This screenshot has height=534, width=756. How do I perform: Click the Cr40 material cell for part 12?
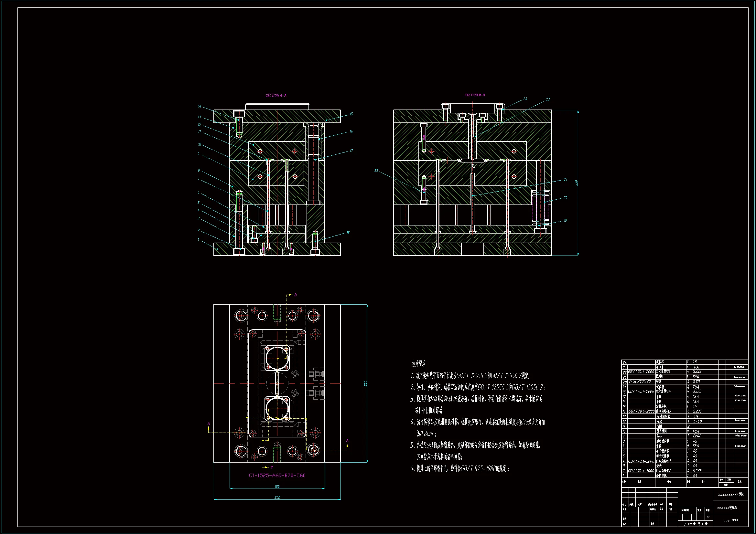[697, 422]
